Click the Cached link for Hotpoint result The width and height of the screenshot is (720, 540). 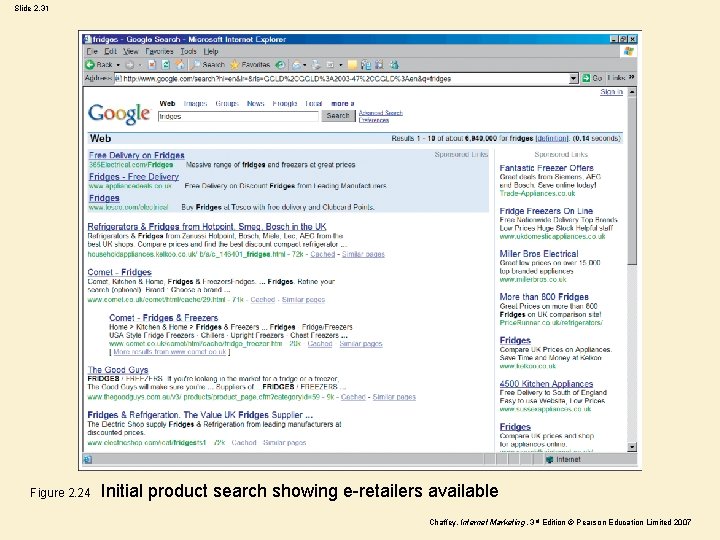tap(322, 254)
